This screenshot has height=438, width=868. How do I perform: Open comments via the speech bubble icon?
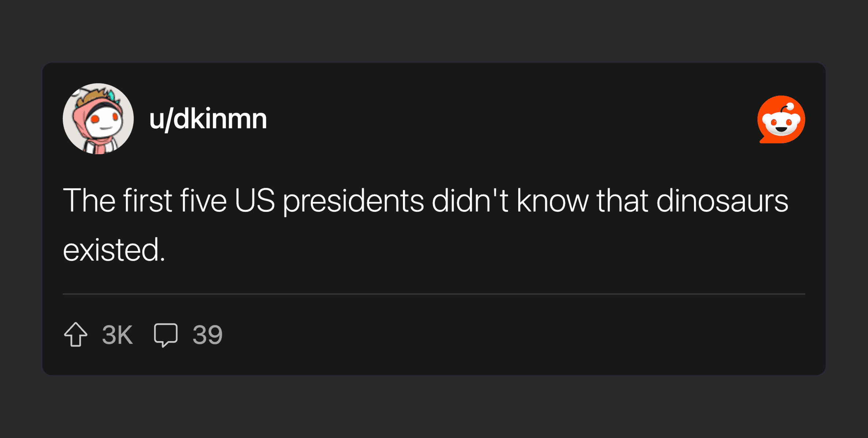pos(166,334)
